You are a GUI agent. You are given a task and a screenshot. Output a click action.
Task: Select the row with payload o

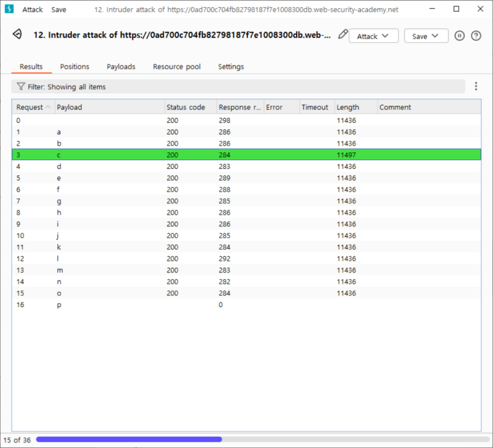coord(246,293)
